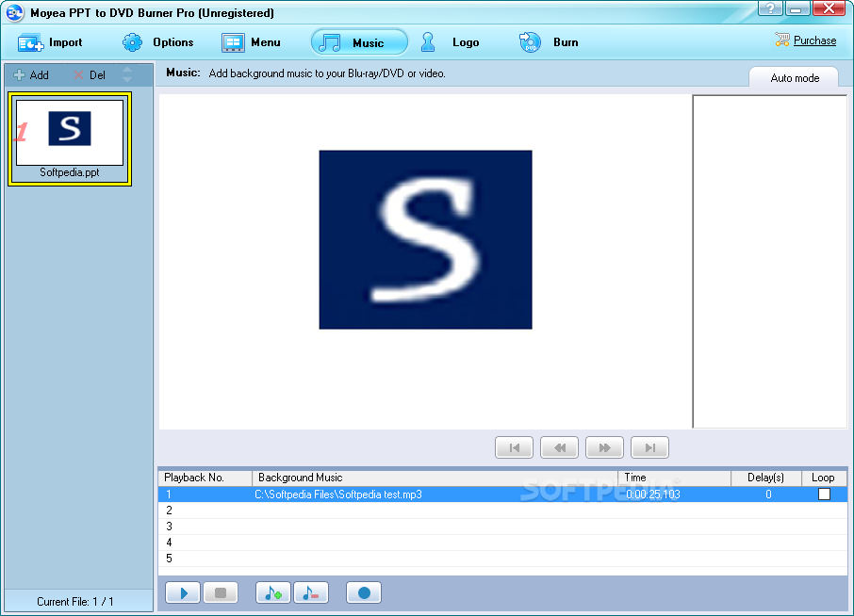Stop the music playback

(221, 592)
